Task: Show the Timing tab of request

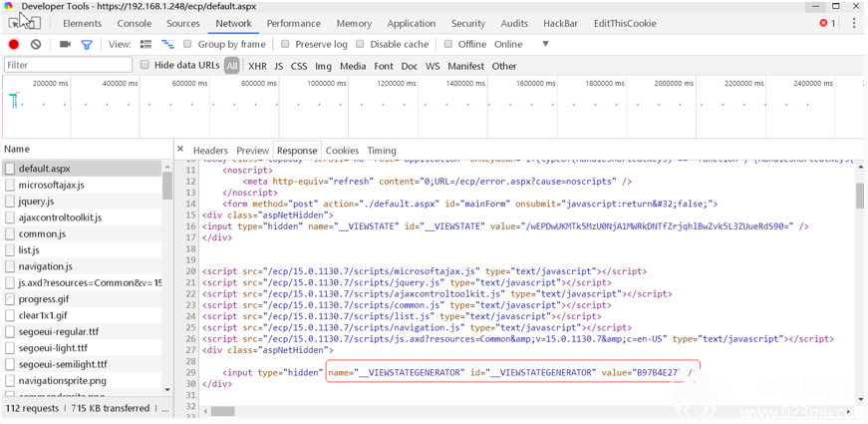Action: (382, 151)
